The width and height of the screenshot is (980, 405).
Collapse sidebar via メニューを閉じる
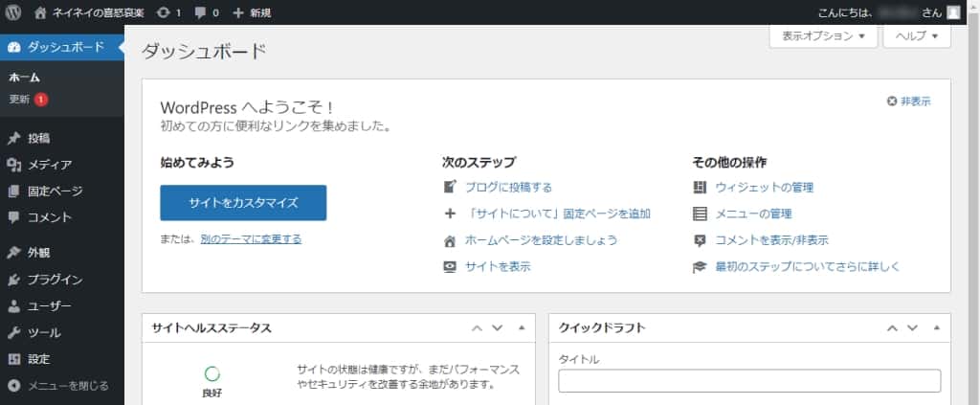click(62, 386)
